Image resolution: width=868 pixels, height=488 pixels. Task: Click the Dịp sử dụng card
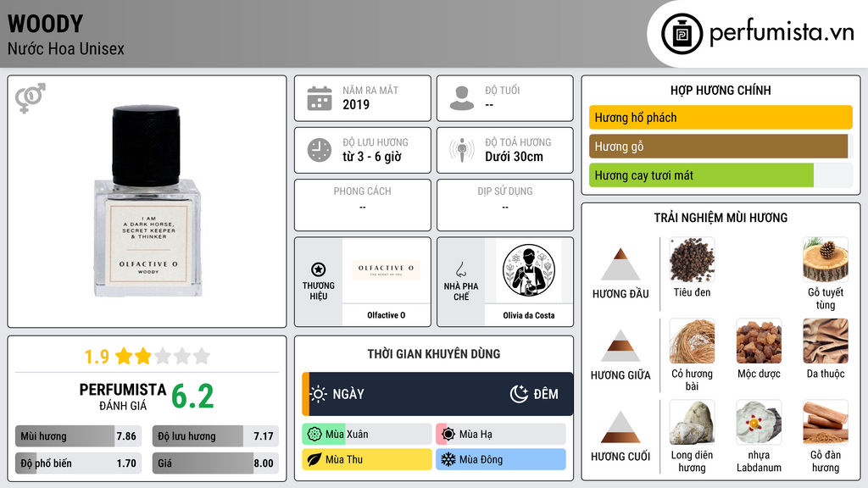505,205
